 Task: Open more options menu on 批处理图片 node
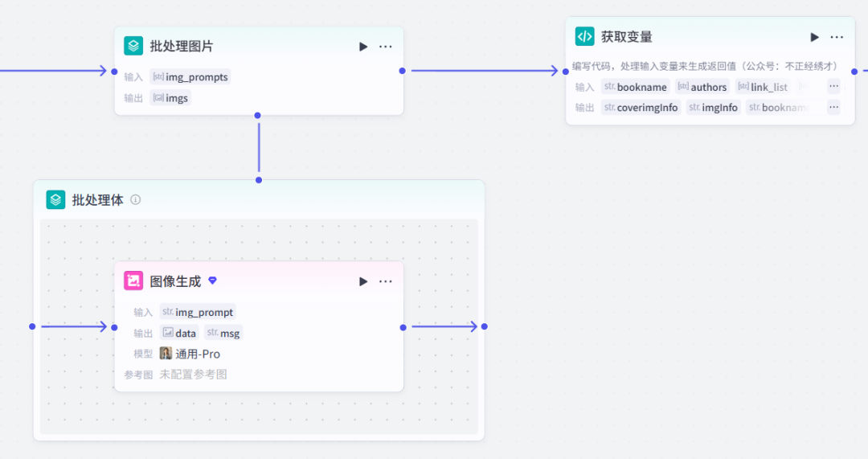386,47
